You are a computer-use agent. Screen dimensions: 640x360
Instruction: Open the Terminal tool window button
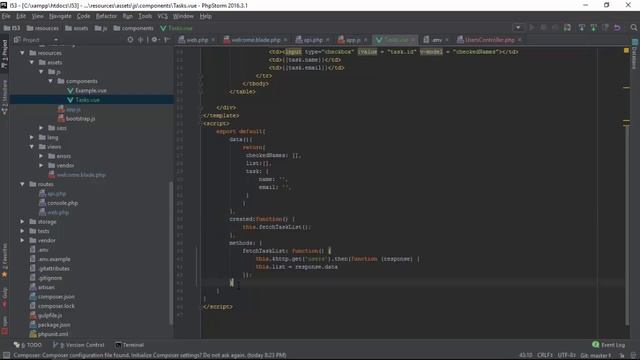(129, 345)
